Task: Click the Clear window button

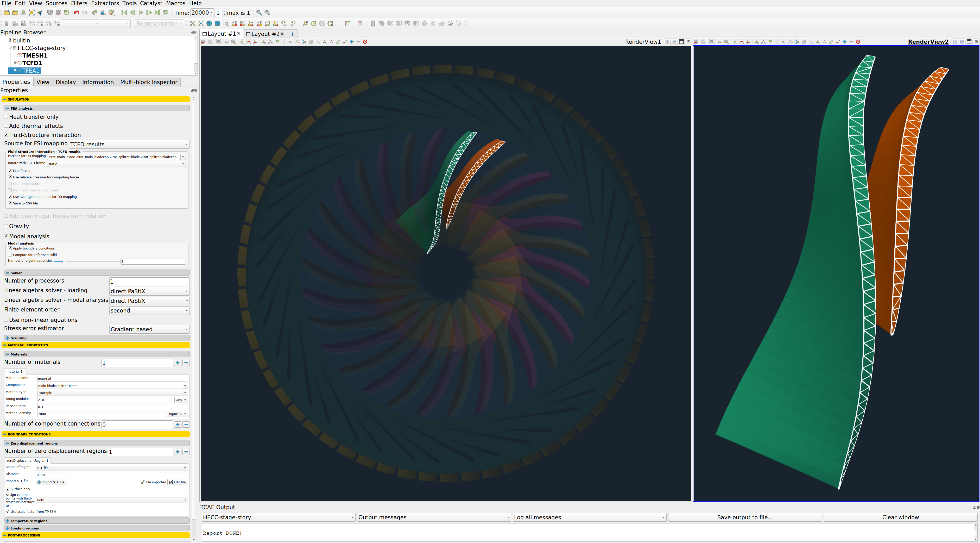Action: coord(901,517)
